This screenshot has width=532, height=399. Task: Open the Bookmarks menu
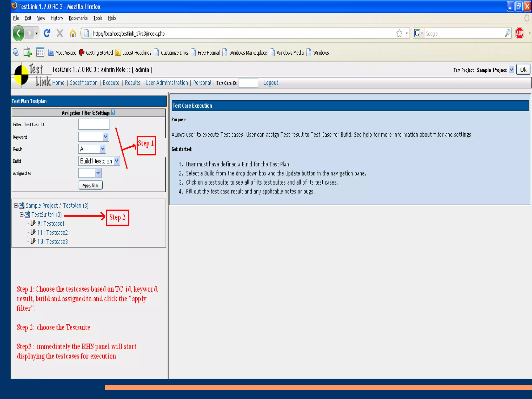coord(78,18)
